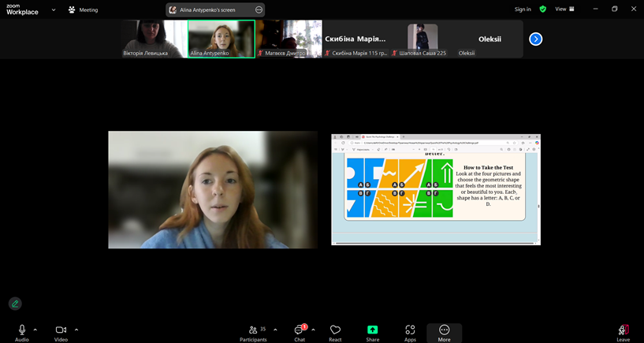Show next participants with blue arrow
Viewport: 644px width, 343px height.
[535, 39]
